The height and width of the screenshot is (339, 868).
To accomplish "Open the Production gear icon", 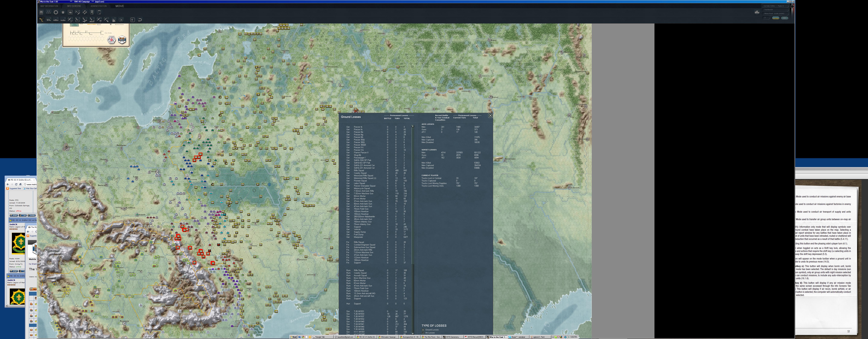I will (56, 13).
